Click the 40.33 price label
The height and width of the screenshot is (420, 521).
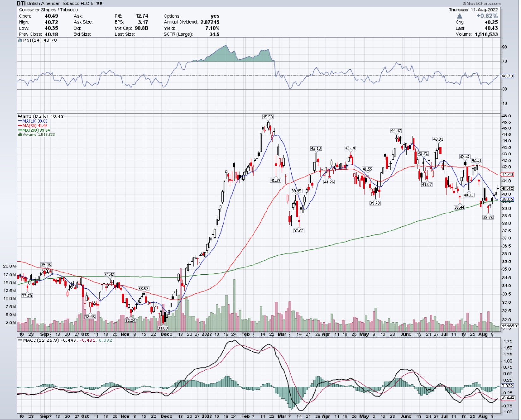coord(469,195)
